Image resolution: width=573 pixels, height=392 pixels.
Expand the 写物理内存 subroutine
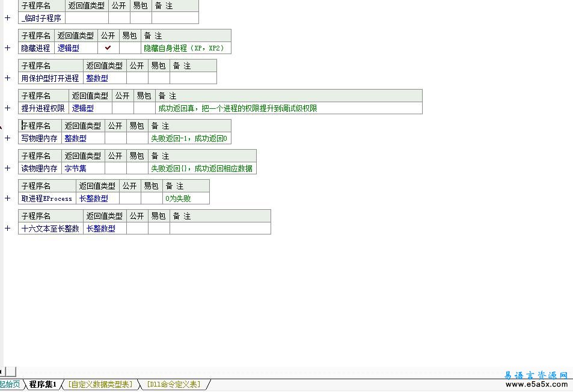7,138
